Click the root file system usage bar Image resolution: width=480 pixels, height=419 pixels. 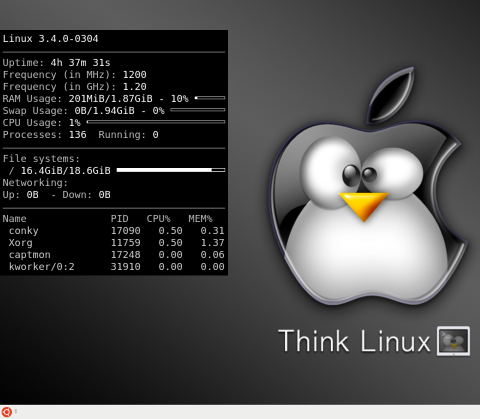click(171, 170)
